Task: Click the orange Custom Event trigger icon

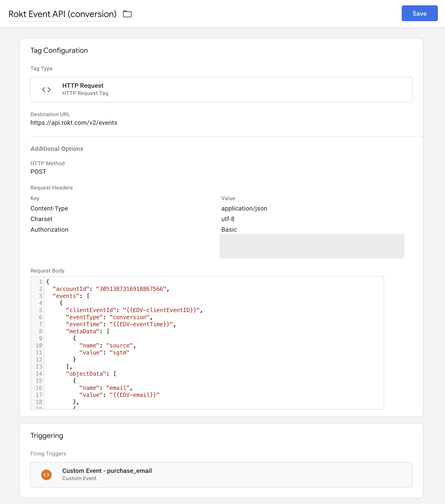Action: pyautogui.click(x=46, y=475)
